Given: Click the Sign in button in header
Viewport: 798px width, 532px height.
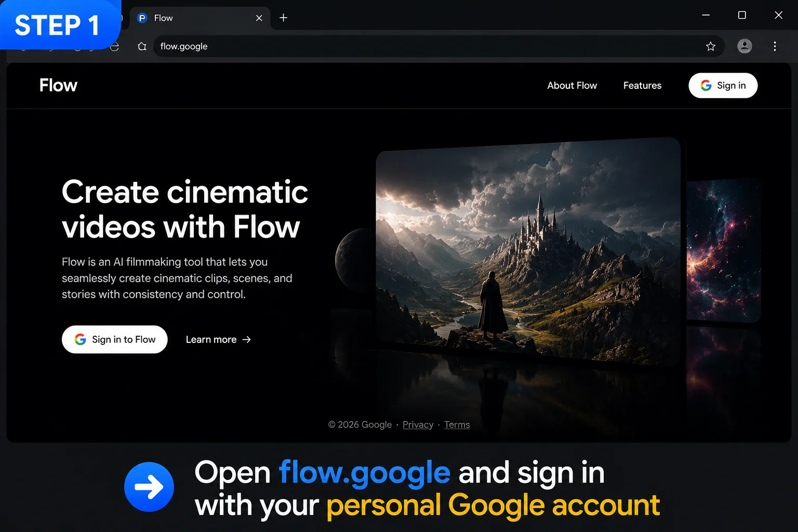Looking at the screenshot, I should point(723,85).
